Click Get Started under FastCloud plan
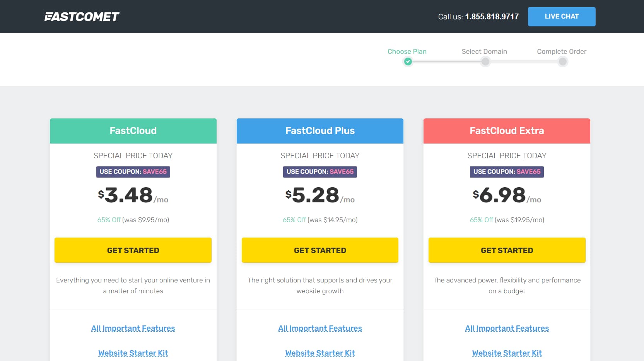 (x=133, y=250)
